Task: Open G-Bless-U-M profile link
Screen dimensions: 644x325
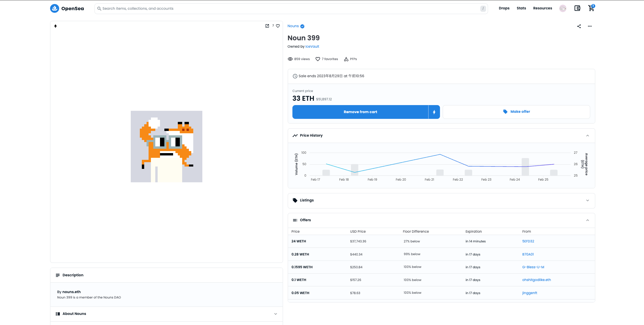Action: (x=533, y=267)
